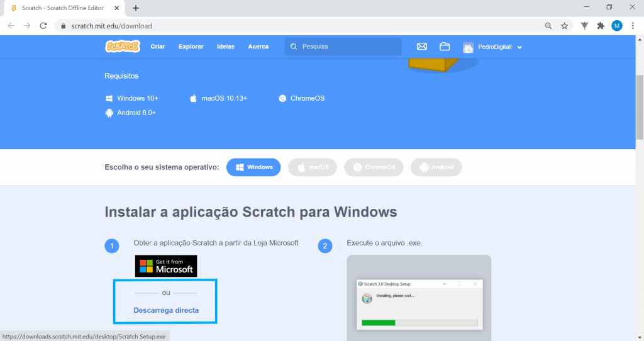Select the macOS operating system button
This screenshot has height=341, width=644.
313,167
